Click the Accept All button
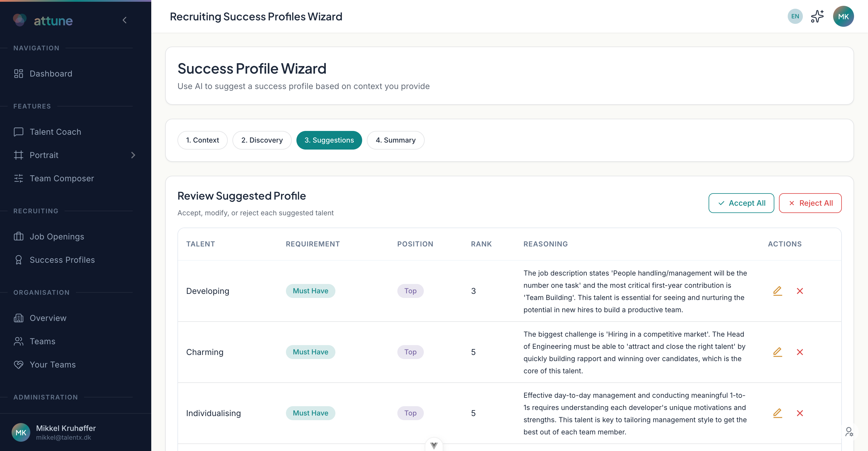Image resolution: width=868 pixels, height=451 pixels. (741, 203)
